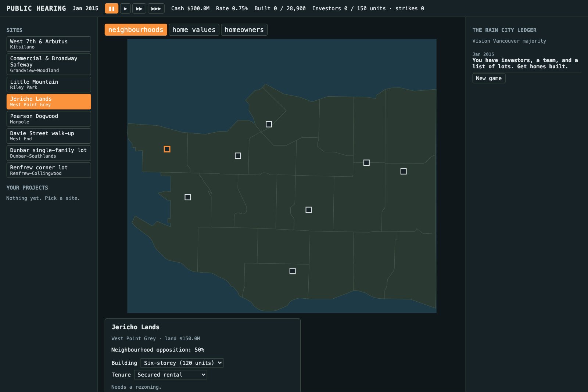The height and width of the screenshot is (392, 588).
Task: Select the neighbourhoods map tab
Action: coord(136,30)
